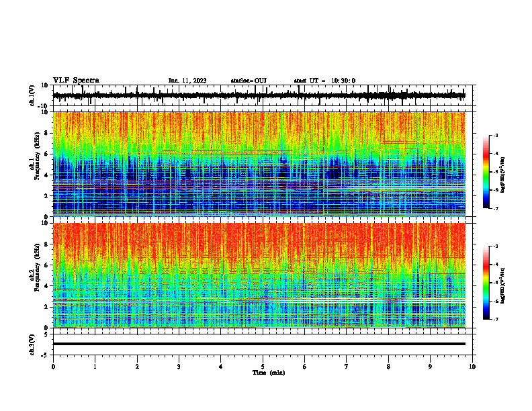Viewport: 532px width, 411px height.
Task: Click the ch.1(V) waveform axis label
Action: coord(32,95)
